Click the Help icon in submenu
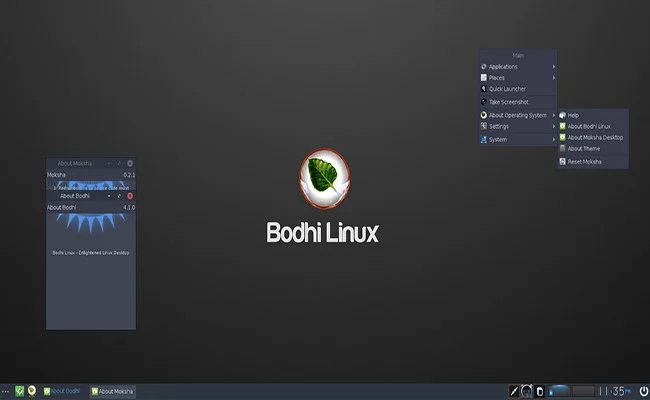 point(563,115)
